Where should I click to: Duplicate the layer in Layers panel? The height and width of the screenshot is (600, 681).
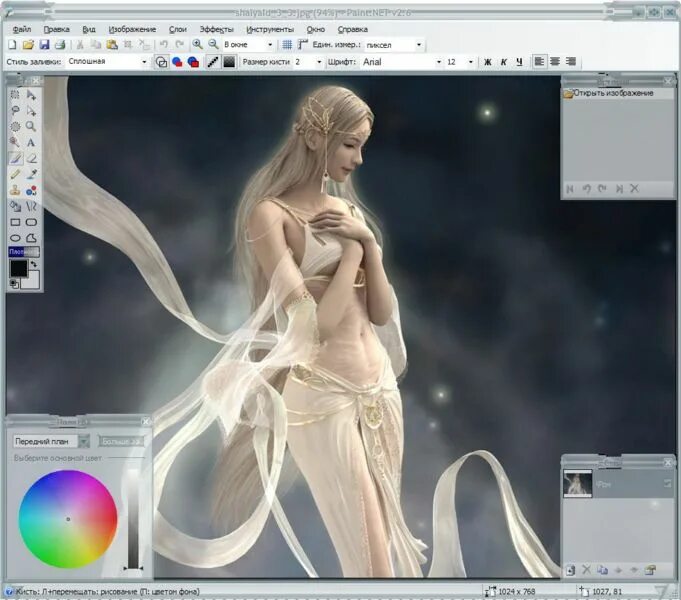coord(602,570)
